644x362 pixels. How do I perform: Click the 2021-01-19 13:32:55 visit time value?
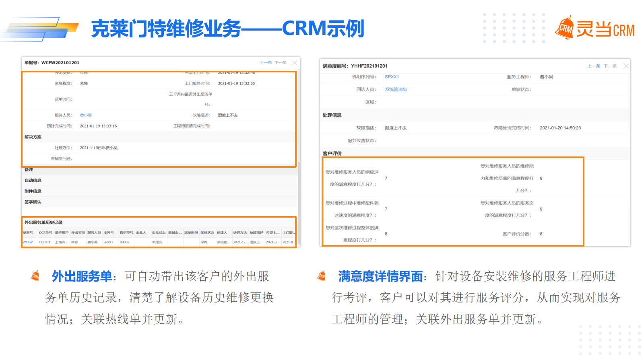coord(236,84)
